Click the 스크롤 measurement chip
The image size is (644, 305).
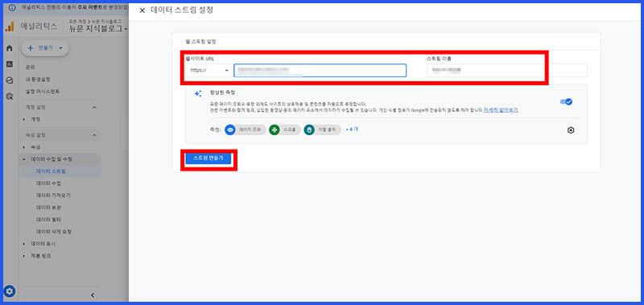pyautogui.click(x=284, y=130)
